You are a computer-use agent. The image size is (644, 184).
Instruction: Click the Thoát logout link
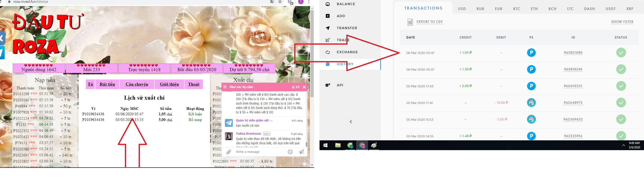(x=194, y=84)
